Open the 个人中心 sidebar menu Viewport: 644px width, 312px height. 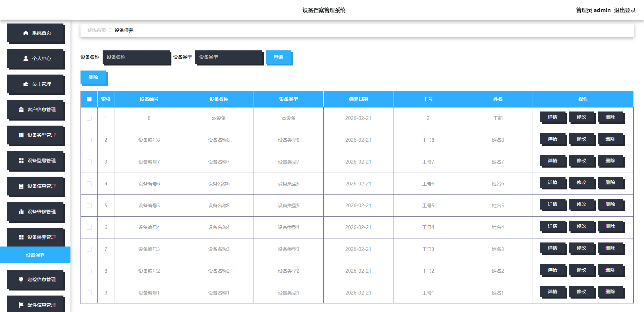[x=36, y=59]
